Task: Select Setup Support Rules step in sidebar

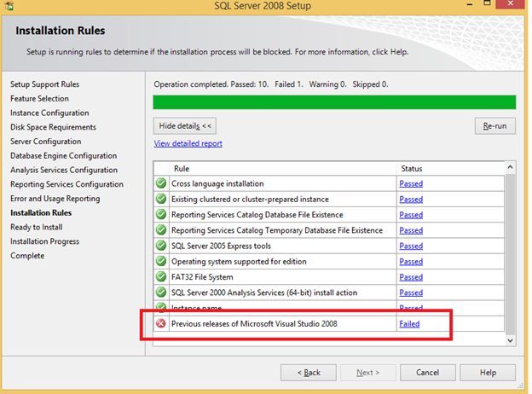Action: tap(45, 84)
